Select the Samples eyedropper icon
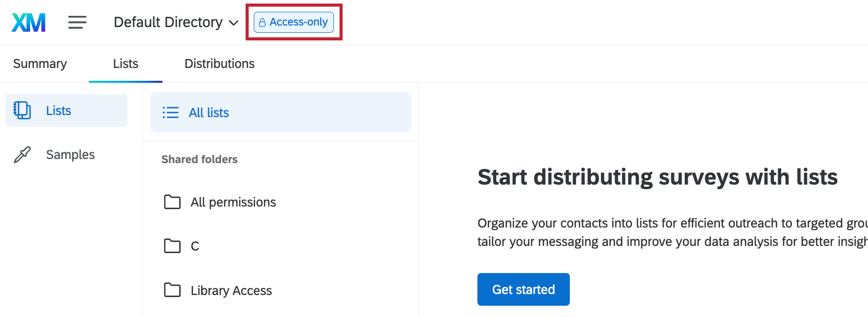This screenshot has width=868, height=317. tap(21, 154)
